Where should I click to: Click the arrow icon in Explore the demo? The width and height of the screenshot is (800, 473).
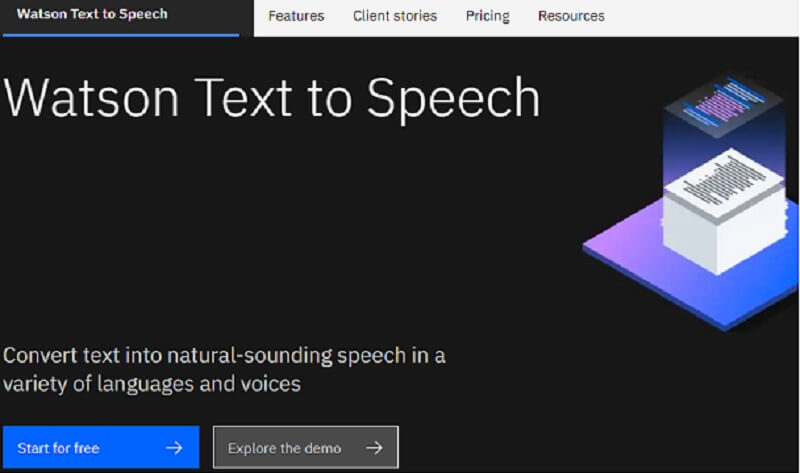point(374,448)
